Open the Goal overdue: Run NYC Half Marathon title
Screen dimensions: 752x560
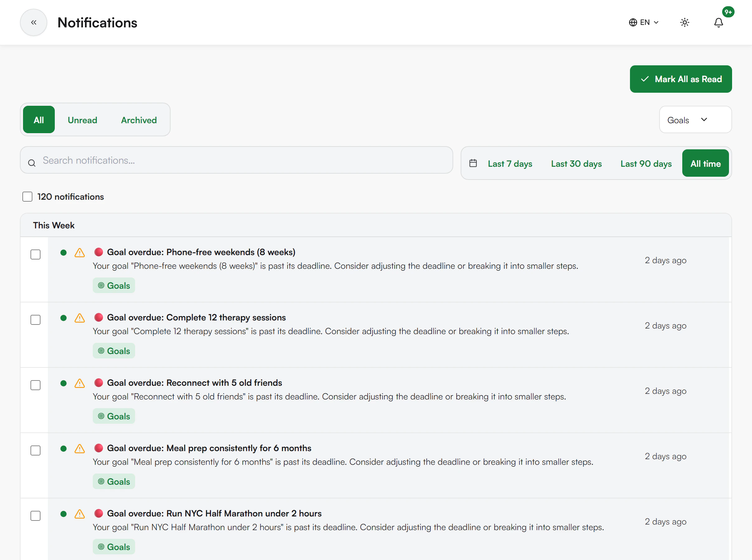[214, 514]
